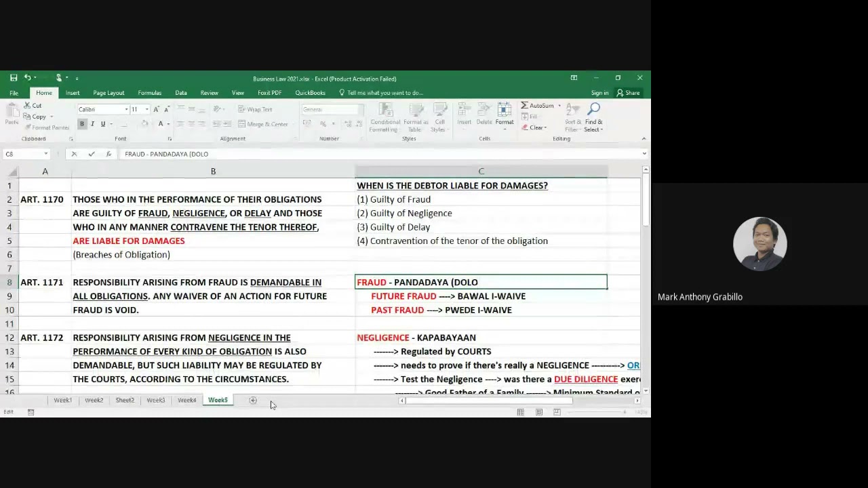Click the Undo arrow icon

click(x=27, y=78)
